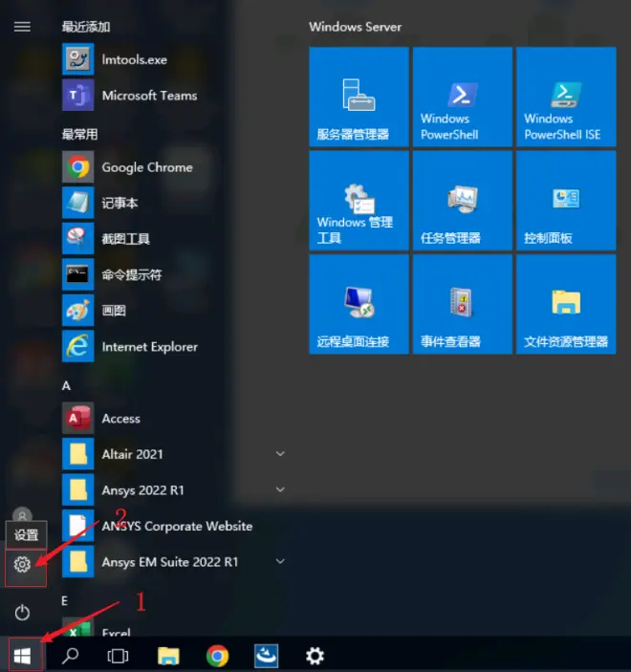This screenshot has height=672, width=631.
Task: Launch the Windows PowerShell ISE tile
Action: pyautogui.click(x=566, y=97)
